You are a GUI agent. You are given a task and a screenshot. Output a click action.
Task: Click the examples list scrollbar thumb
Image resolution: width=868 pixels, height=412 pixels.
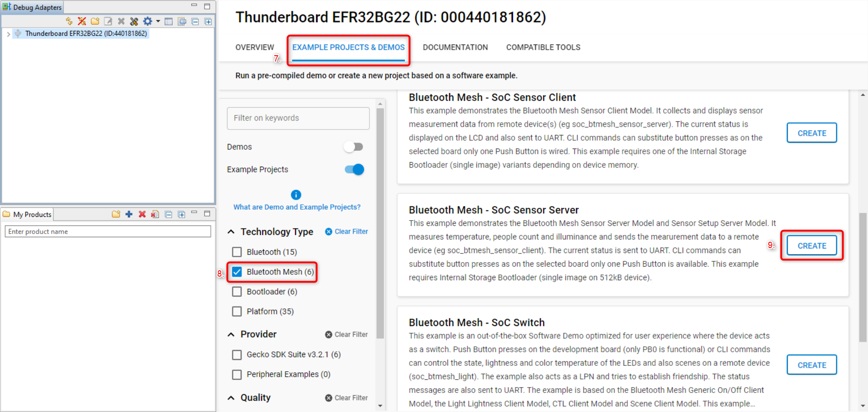point(863,277)
